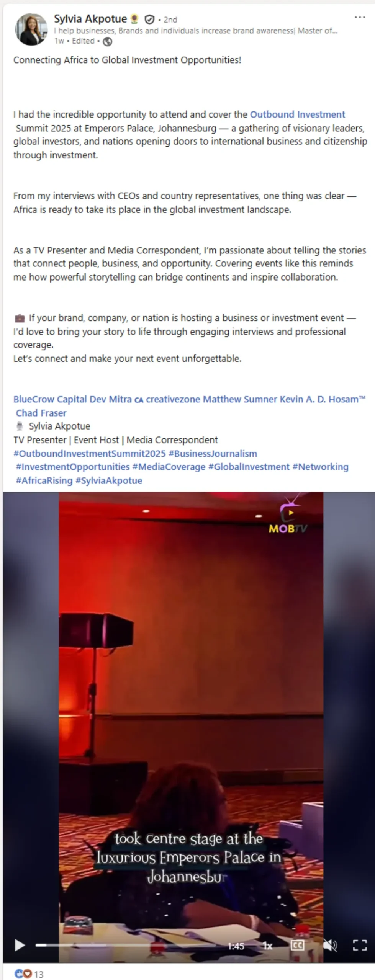This screenshot has width=375, height=980.
Task: Seek along the video progress bar
Action: click(x=126, y=945)
